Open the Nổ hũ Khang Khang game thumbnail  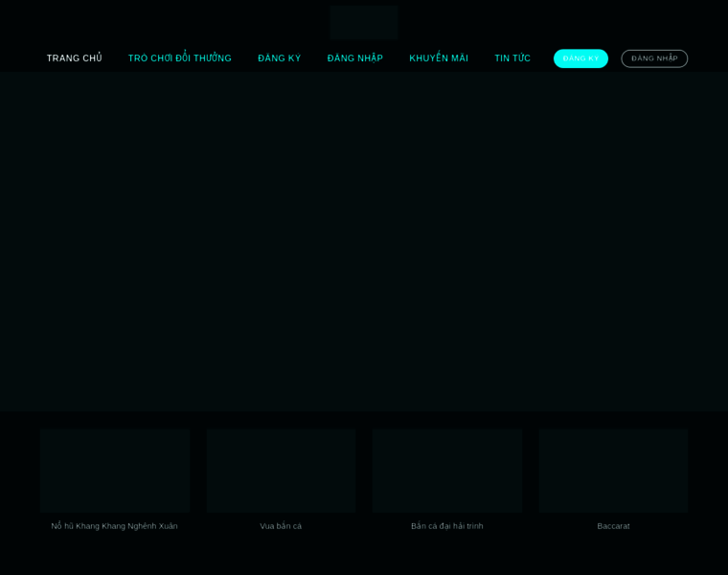(115, 471)
